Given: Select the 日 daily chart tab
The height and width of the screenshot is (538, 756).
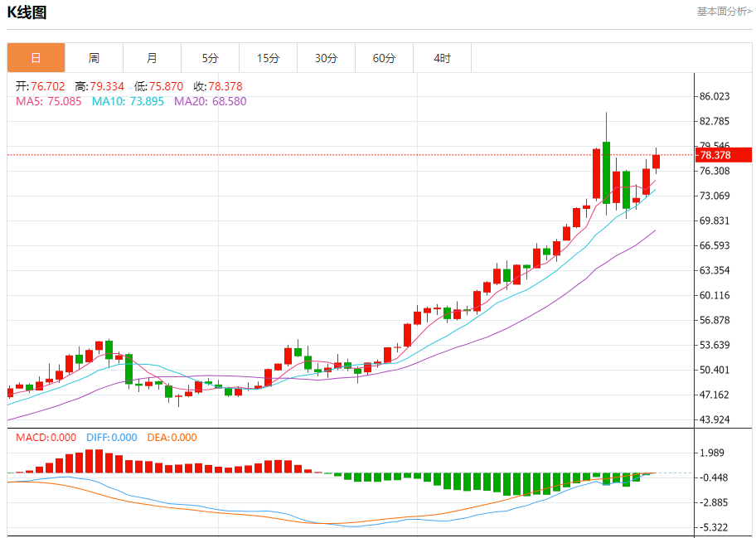Looking at the screenshot, I should coord(36,58).
